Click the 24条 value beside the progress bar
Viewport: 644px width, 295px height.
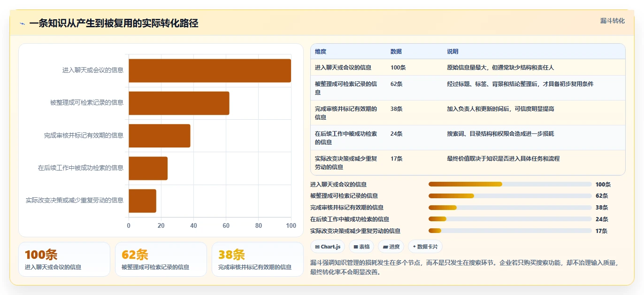click(x=602, y=219)
